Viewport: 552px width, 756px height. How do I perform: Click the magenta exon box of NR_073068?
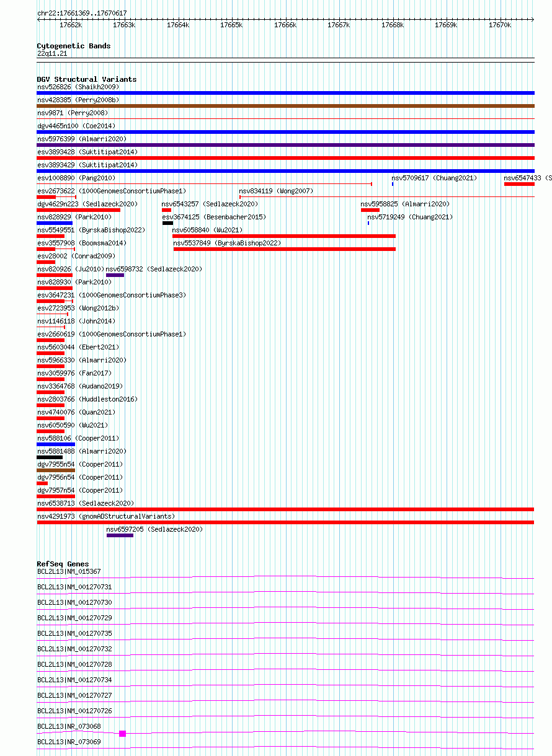122,734
